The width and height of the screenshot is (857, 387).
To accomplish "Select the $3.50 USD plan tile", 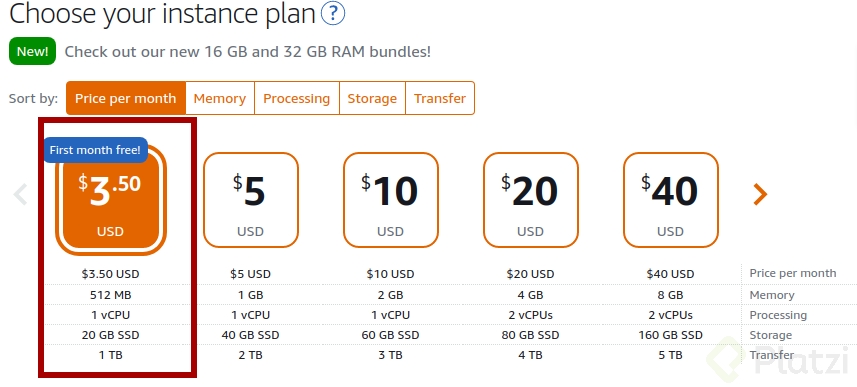I will click(x=111, y=200).
